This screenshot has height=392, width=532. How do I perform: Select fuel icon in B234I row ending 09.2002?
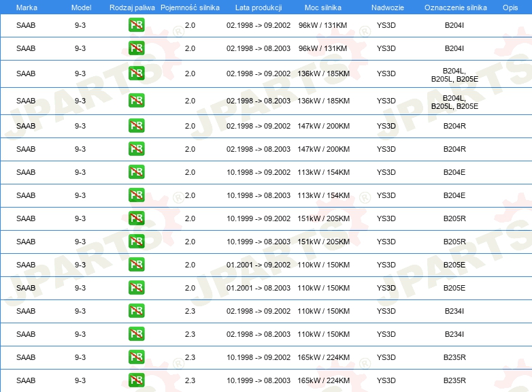pos(136,311)
